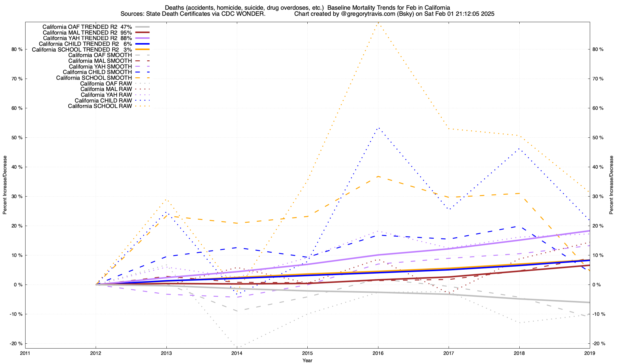This screenshot has width=622, height=364.
Task: Select the California SCHOOL RAW legend label
Action: click(100, 106)
